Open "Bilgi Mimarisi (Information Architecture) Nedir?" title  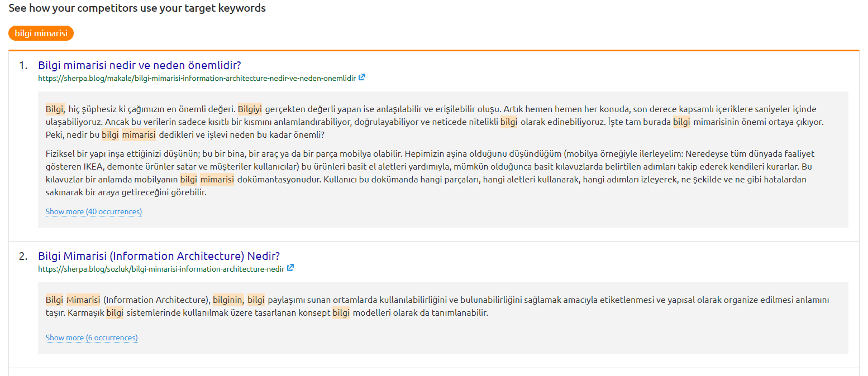point(159,256)
